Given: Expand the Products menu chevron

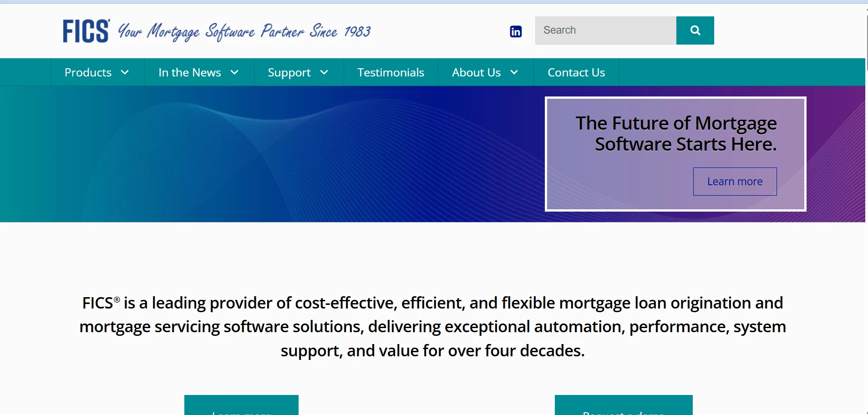Looking at the screenshot, I should coord(125,72).
